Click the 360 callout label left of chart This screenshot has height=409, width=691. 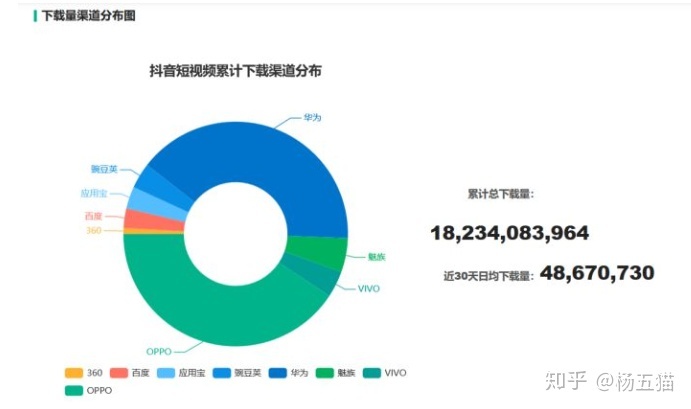pyautogui.click(x=93, y=231)
